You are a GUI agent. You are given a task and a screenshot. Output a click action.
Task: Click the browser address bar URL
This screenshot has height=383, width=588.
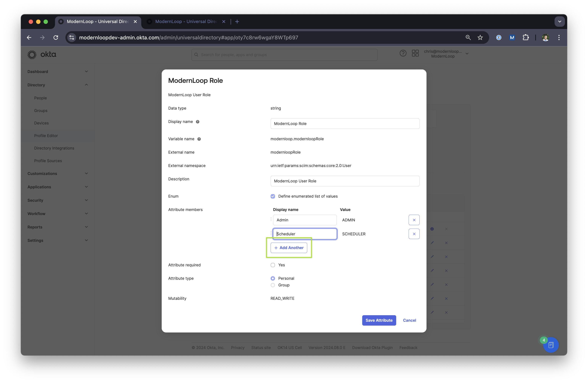(x=188, y=38)
